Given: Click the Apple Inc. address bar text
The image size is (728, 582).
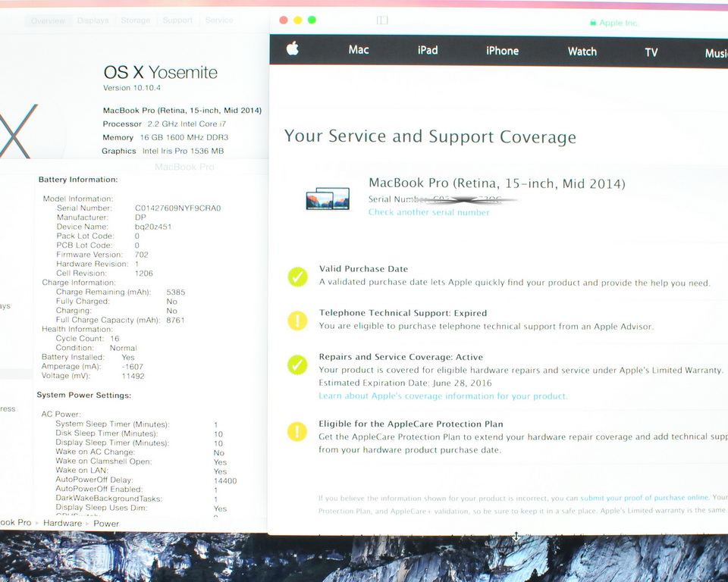Looking at the screenshot, I should 620,23.
